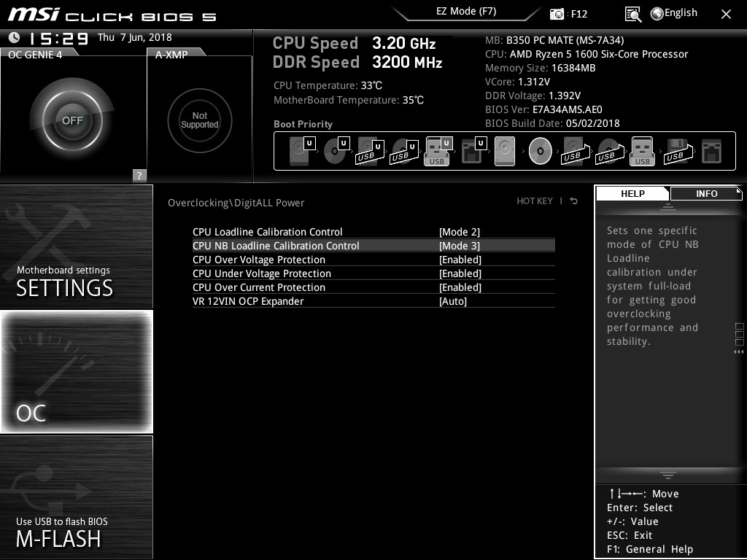
Task: Select VR 12VIN OCP Expander label
Action: pos(248,301)
